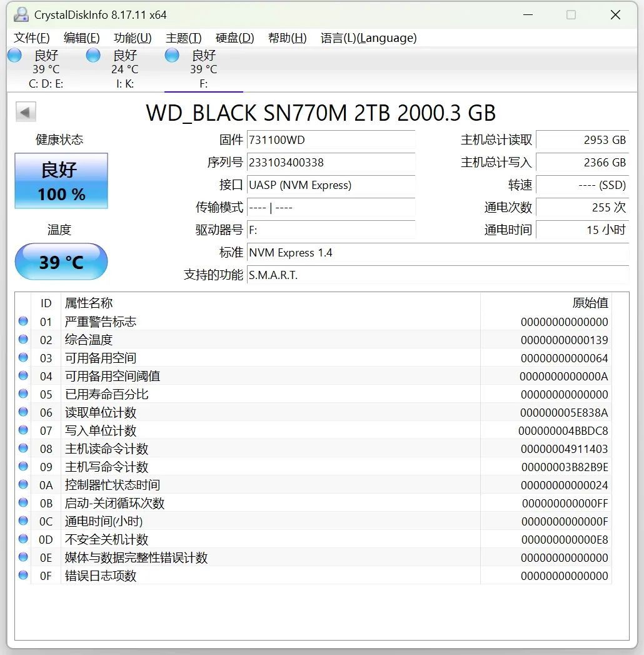Click the 传输模式 field

[331, 207]
